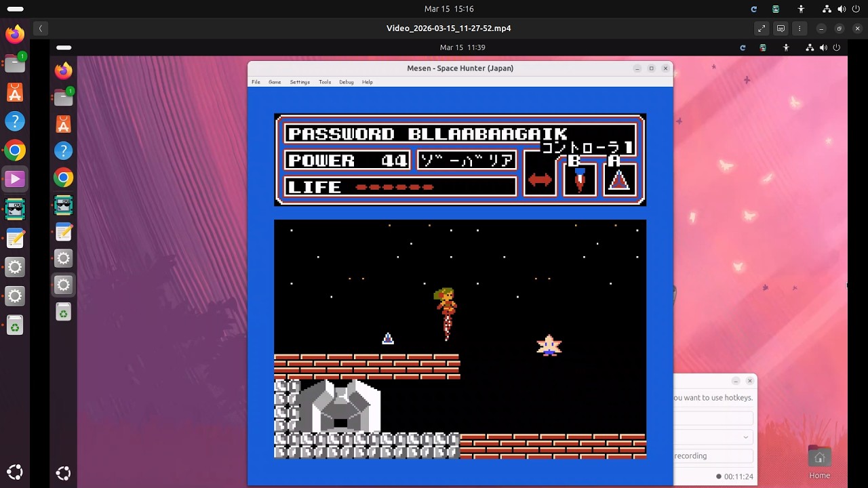This screenshot has width=868, height=488.
Task: Click the volume icon in the top system bar
Action: pos(842,9)
